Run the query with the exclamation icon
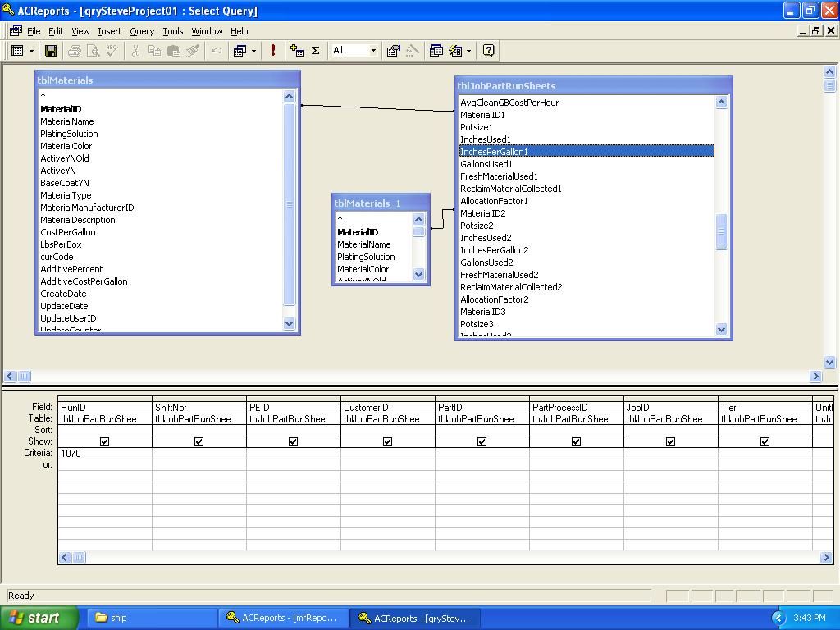The image size is (840, 630). coord(273,51)
